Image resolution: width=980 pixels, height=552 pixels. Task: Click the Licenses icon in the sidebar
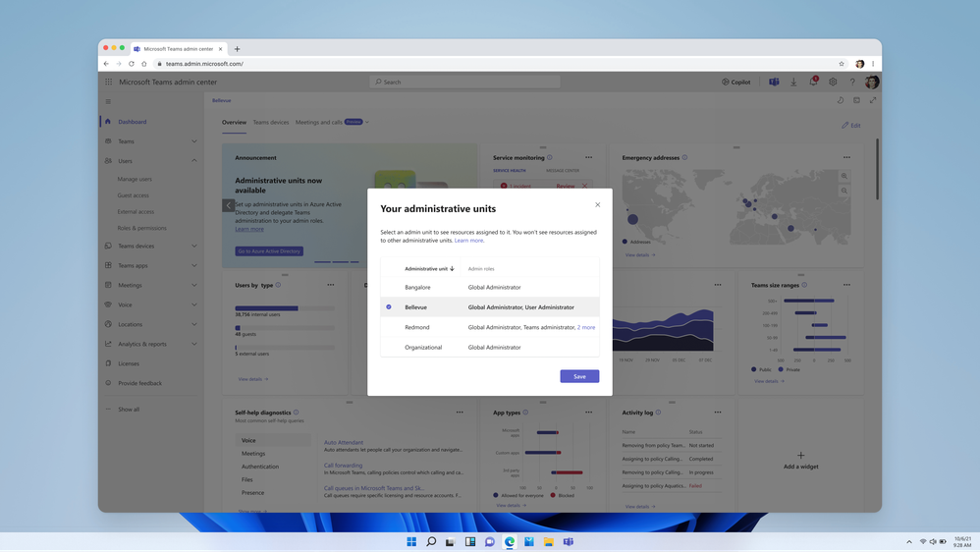108,363
